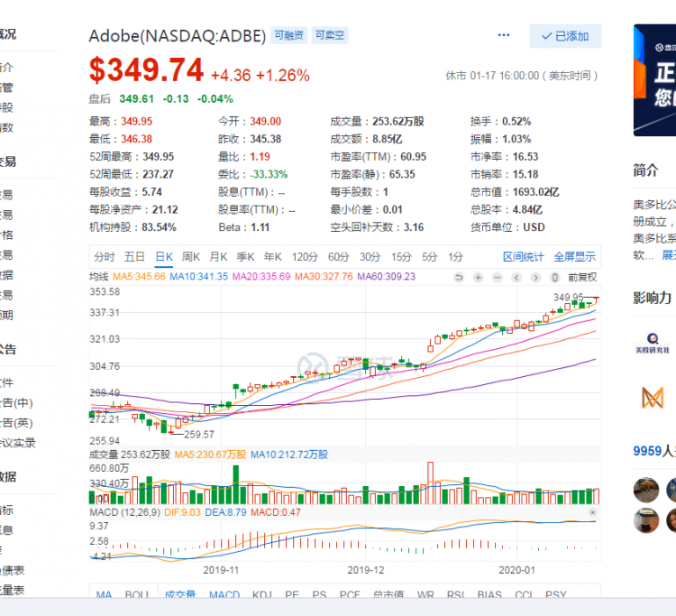Click the follower avatar above the mug avatar
This screenshot has width=676, height=616.
tap(646, 490)
